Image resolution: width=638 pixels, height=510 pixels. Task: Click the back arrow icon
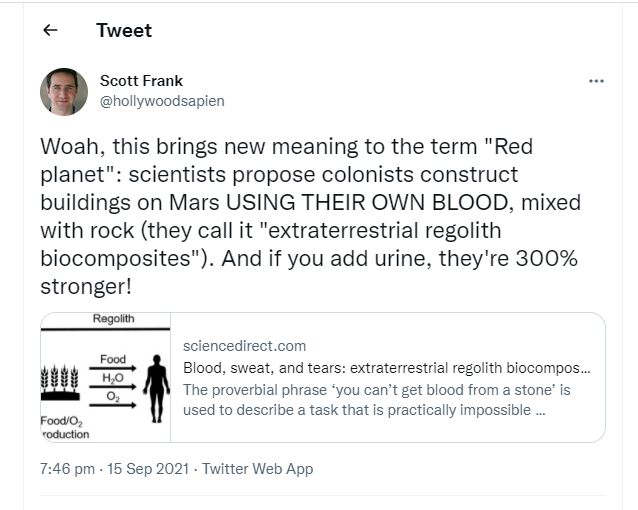click(x=50, y=30)
